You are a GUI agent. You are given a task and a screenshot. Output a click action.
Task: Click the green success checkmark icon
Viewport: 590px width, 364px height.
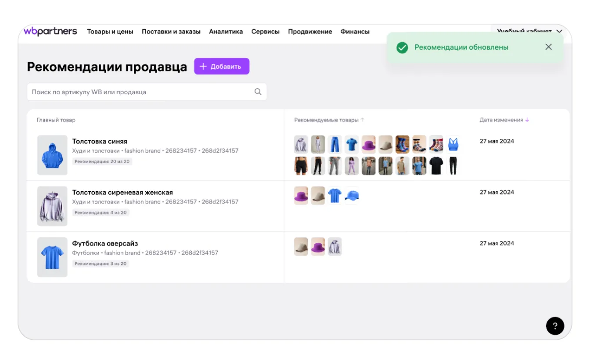[402, 47]
